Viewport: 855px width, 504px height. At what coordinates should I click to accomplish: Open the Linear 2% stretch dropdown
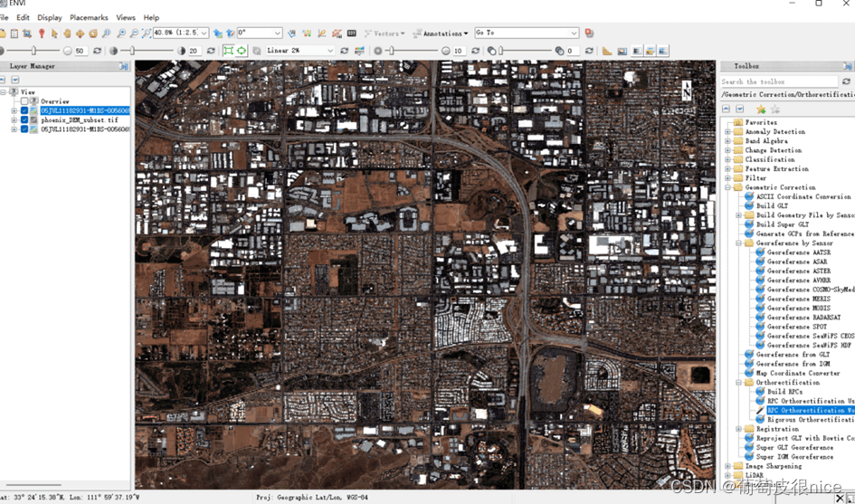(x=330, y=51)
